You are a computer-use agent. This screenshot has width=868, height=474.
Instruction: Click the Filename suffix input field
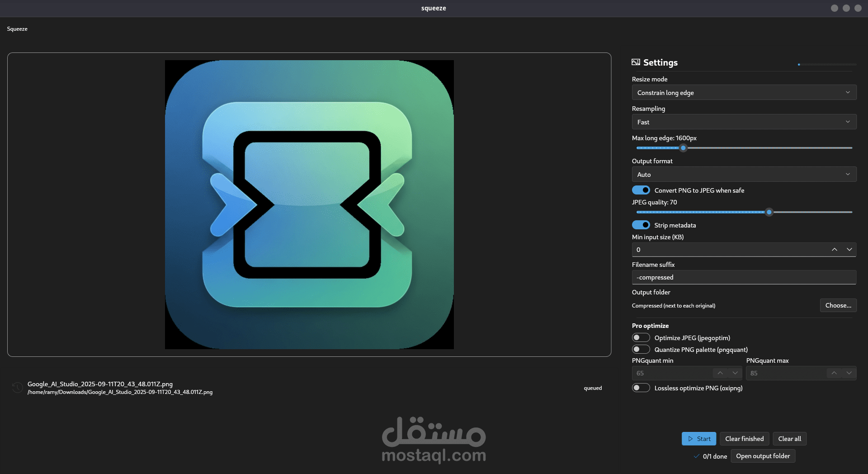744,277
